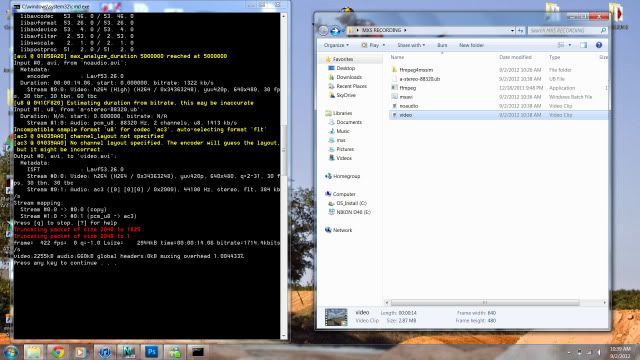This screenshot has width=640, height=360.
Task: Switch to the command prompt taskbar icon
Action: pyautogui.click(x=198, y=352)
